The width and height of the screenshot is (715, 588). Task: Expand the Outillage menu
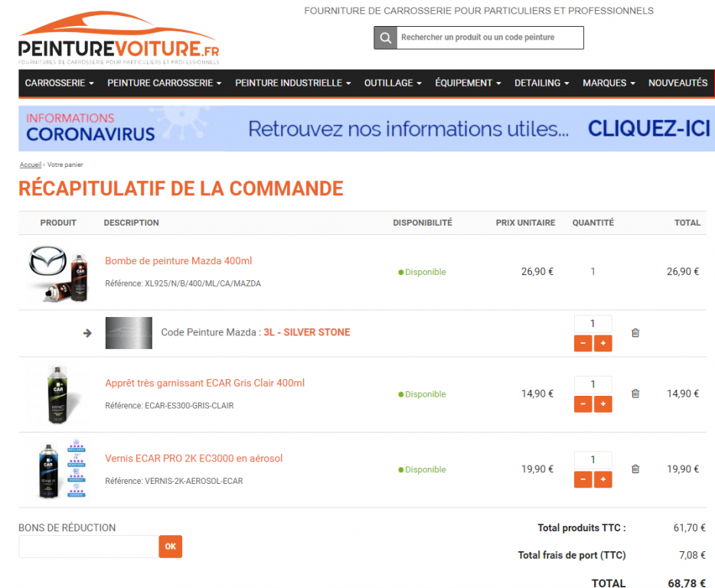click(393, 83)
